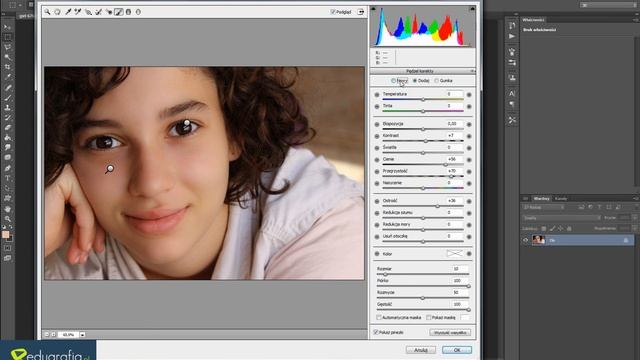Toggle full screen mode icon beside Podgląd

click(361, 12)
